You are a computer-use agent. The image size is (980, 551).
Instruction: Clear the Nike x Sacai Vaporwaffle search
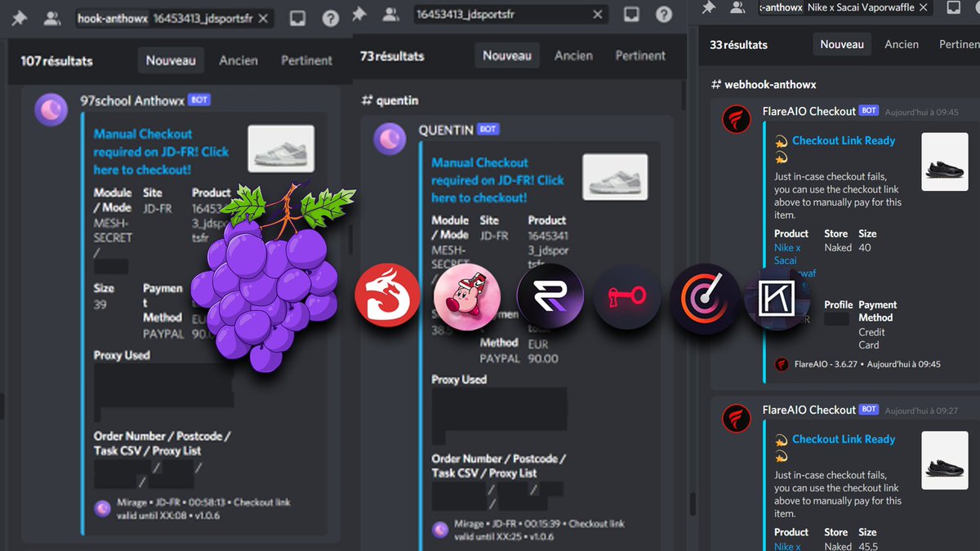tap(923, 7)
